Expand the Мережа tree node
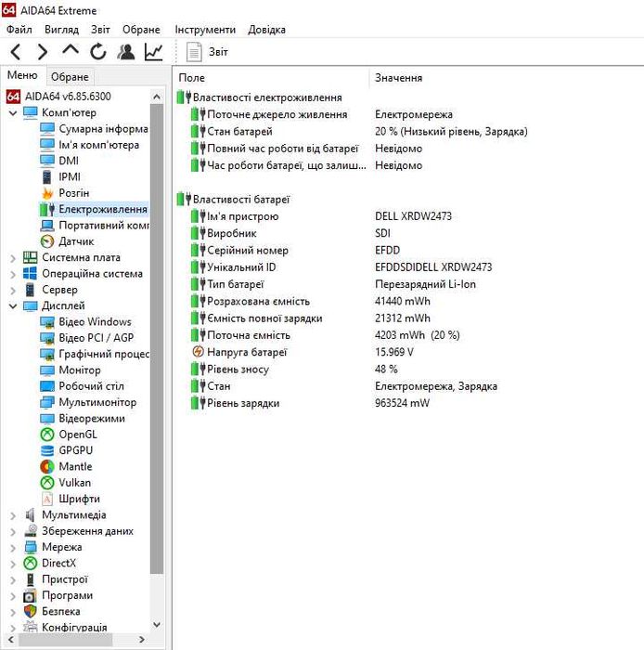The width and height of the screenshot is (644, 650). coord(13,548)
